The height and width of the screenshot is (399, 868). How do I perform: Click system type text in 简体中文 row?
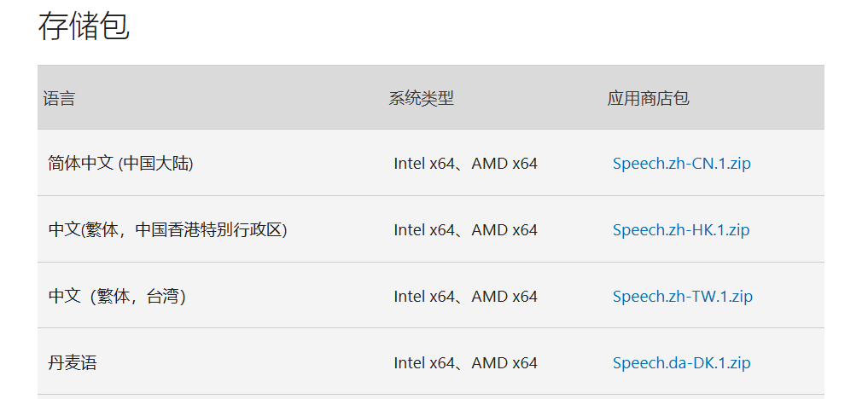tap(465, 165)
